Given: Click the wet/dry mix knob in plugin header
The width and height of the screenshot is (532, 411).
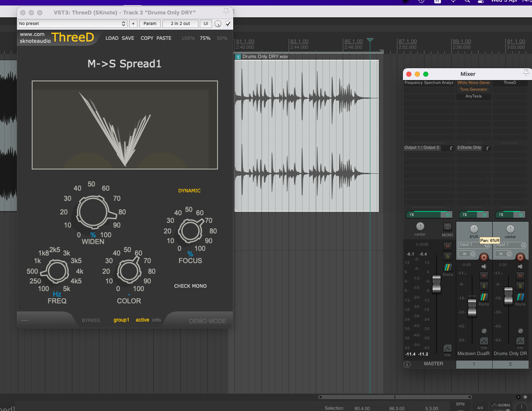Looking at the screenshot, I should (218, 24).
